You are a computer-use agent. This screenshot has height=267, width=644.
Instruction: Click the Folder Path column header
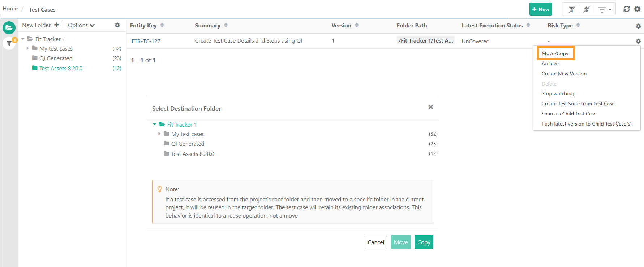(412, 25)
